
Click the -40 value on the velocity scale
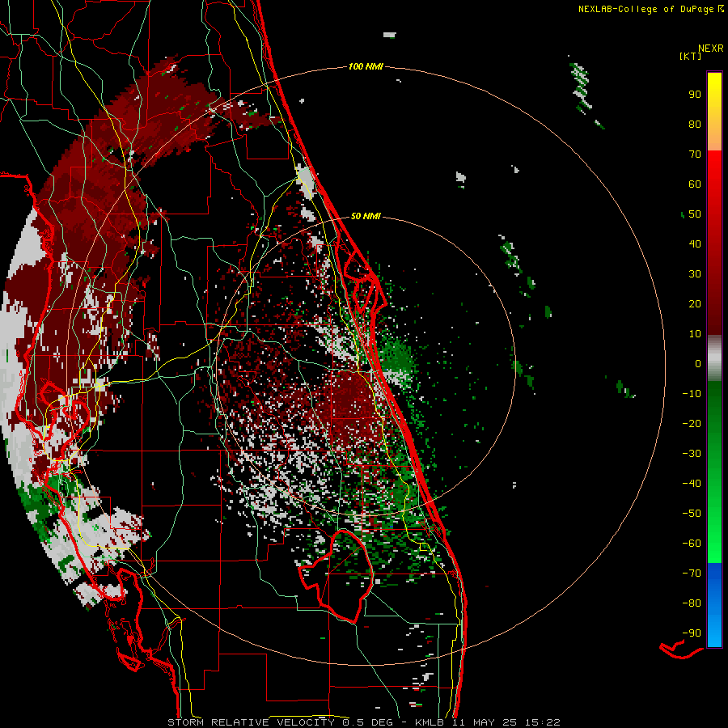[x=692, y=484]
